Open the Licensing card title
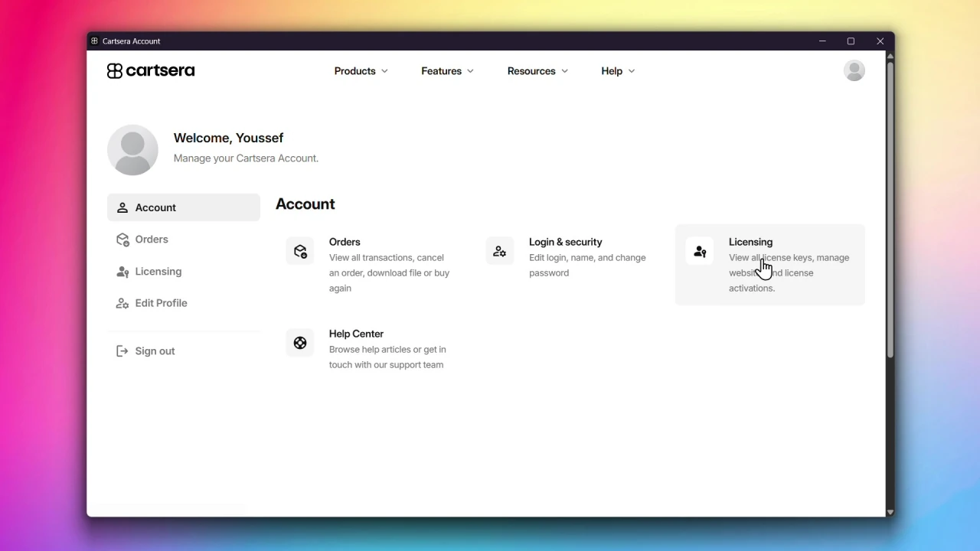980x551 pixels. tap(750, 242)
